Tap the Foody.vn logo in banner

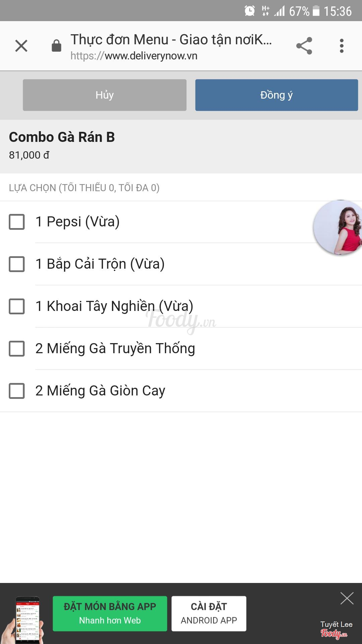(334, 633)
